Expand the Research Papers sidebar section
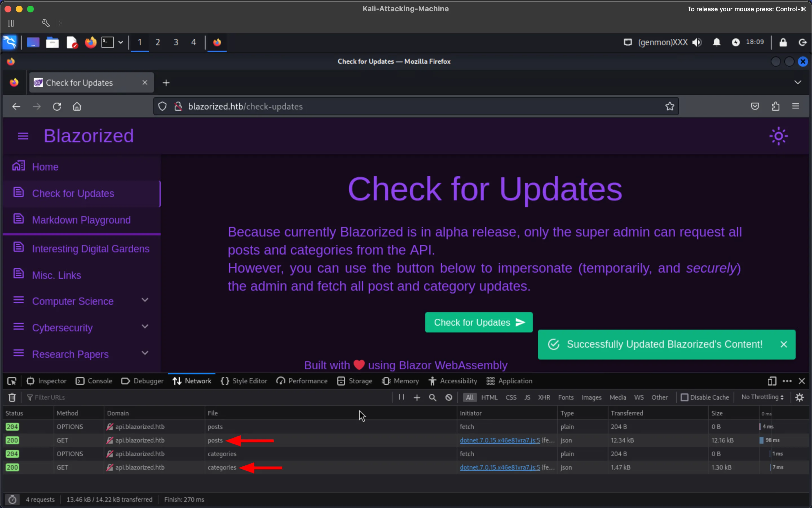 [x=81, y=354]
